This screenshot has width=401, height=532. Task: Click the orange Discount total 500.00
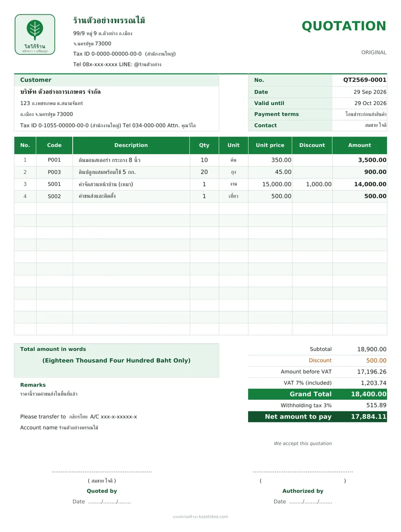pyautogui.click(x=376, y=361)
